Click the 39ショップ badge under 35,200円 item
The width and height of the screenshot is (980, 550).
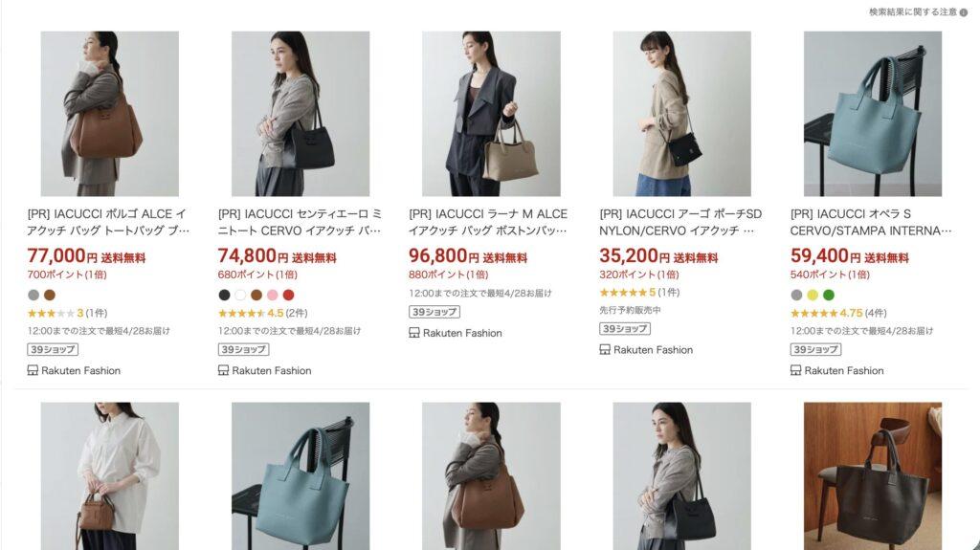625,328
